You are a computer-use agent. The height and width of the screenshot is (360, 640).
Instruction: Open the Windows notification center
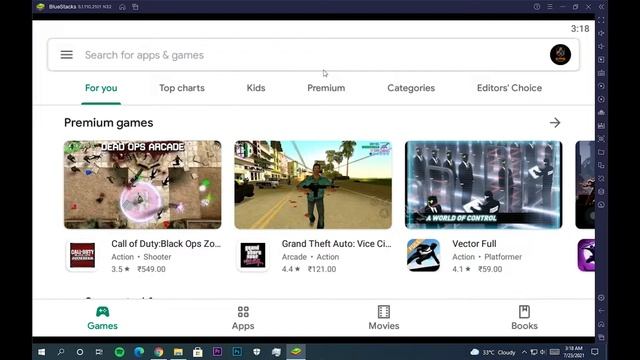pos(595,352)
